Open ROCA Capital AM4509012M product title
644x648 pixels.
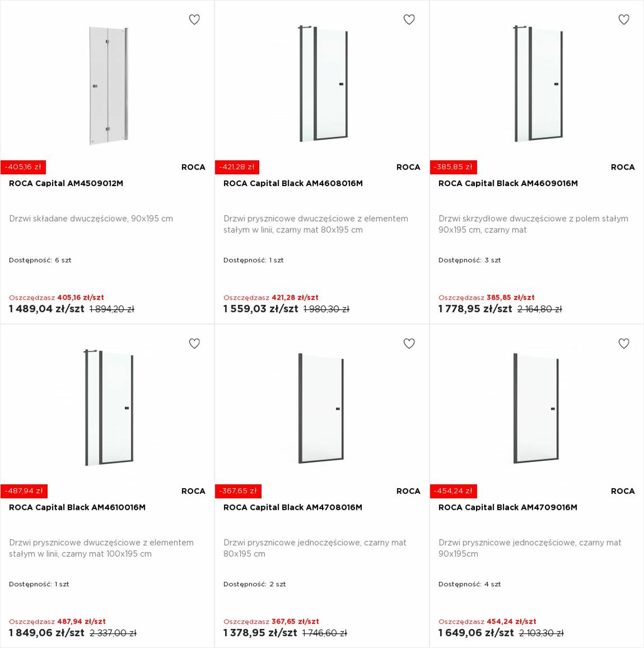66,183
